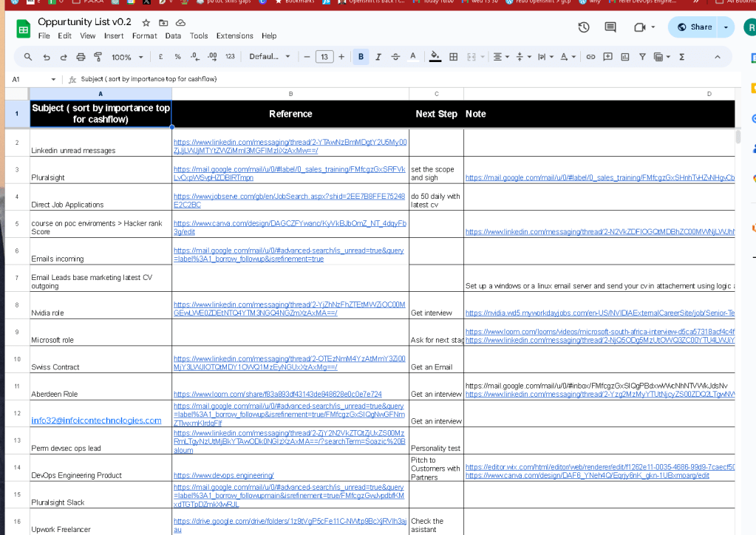
Task: Click the Insert link icon
Action: tap(590, 57)
